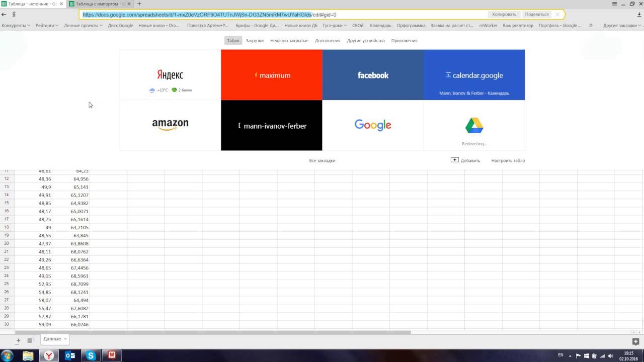Open the Приложения tab
Screen dimensions: 644x362
(x=405, y=41)
